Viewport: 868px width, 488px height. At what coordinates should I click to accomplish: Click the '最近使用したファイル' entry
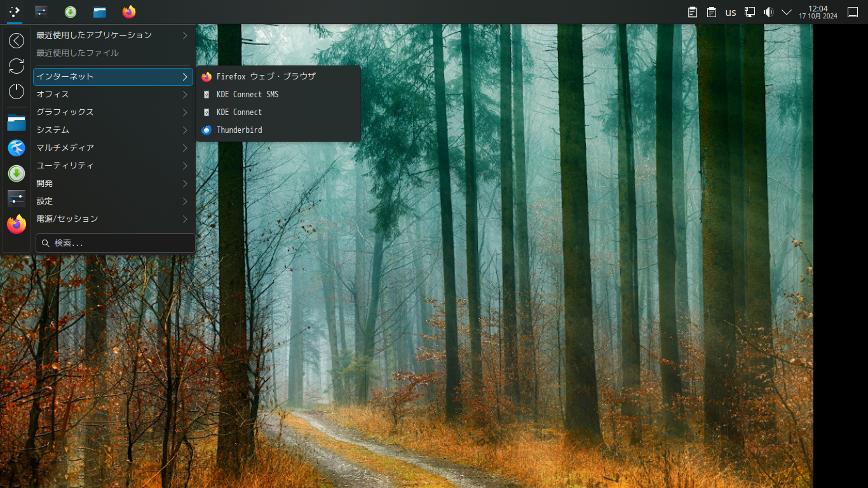pos(113,53)
